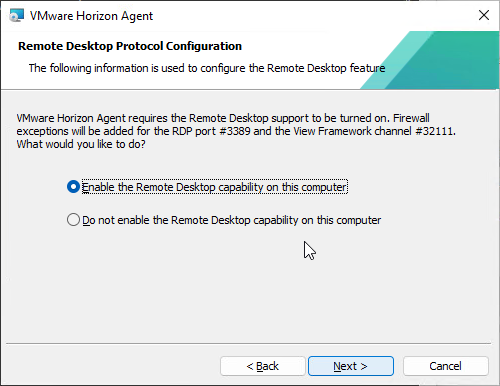Screen dimensions: 500x386
Task: Click the VMware Horizon Agent installer icon
Action: point(17,15)
